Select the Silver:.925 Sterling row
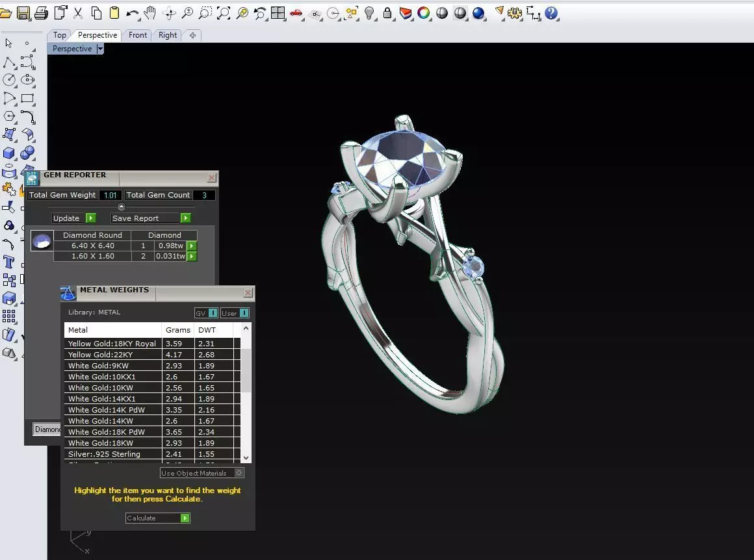The width and height of the screenshot is (754, 560). click(152, 454)
